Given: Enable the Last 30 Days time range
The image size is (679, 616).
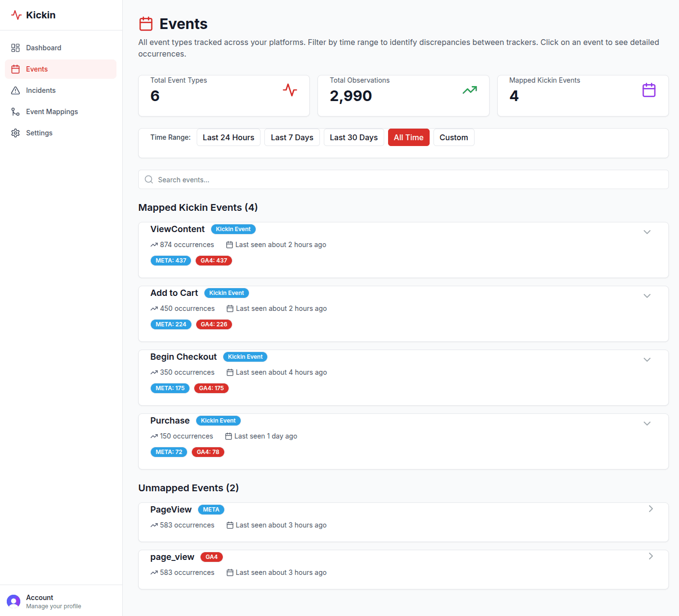Looking at the screenshot, I should coord(354,137).
